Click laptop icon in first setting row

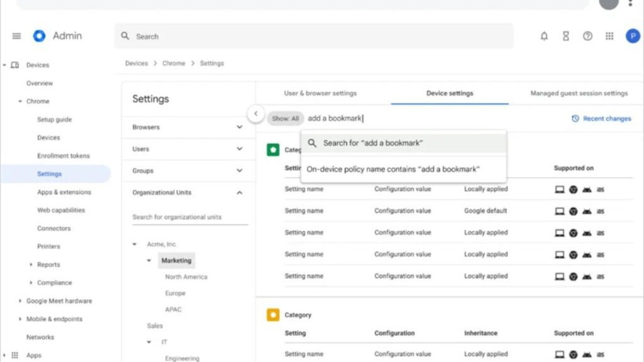click(559, 189)
